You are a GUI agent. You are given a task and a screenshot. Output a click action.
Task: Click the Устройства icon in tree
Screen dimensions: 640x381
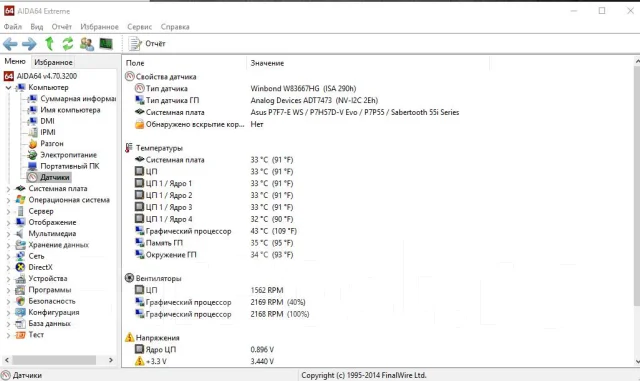point(20,279)
